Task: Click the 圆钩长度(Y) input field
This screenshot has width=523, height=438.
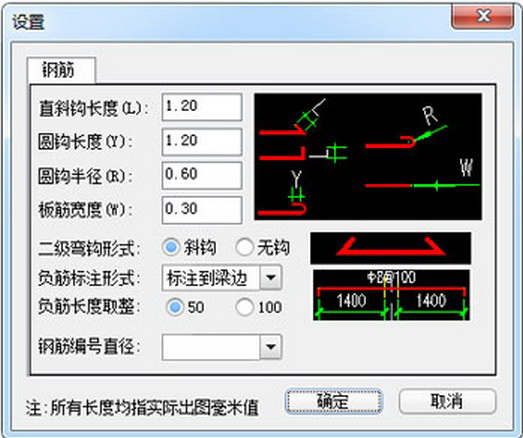Action: click(202, 142)
